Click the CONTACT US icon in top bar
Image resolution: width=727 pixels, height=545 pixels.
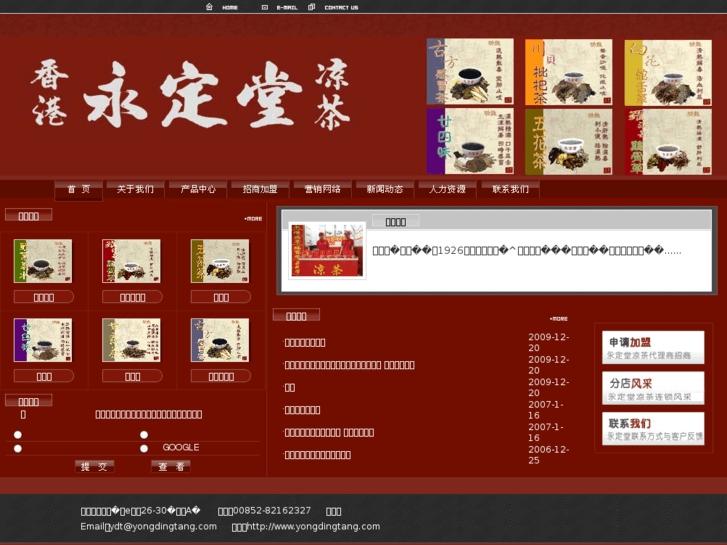click(x=312, y=7)
